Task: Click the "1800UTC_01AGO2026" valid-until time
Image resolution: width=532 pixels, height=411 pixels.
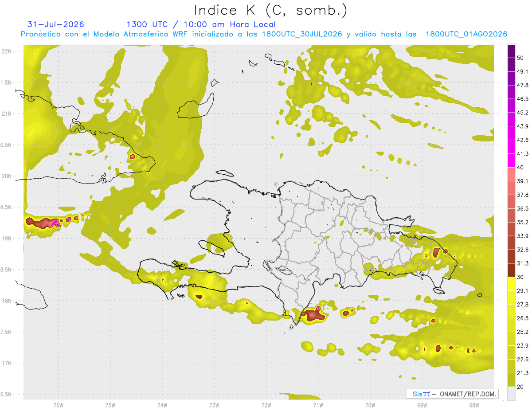Action: point(466,34)
